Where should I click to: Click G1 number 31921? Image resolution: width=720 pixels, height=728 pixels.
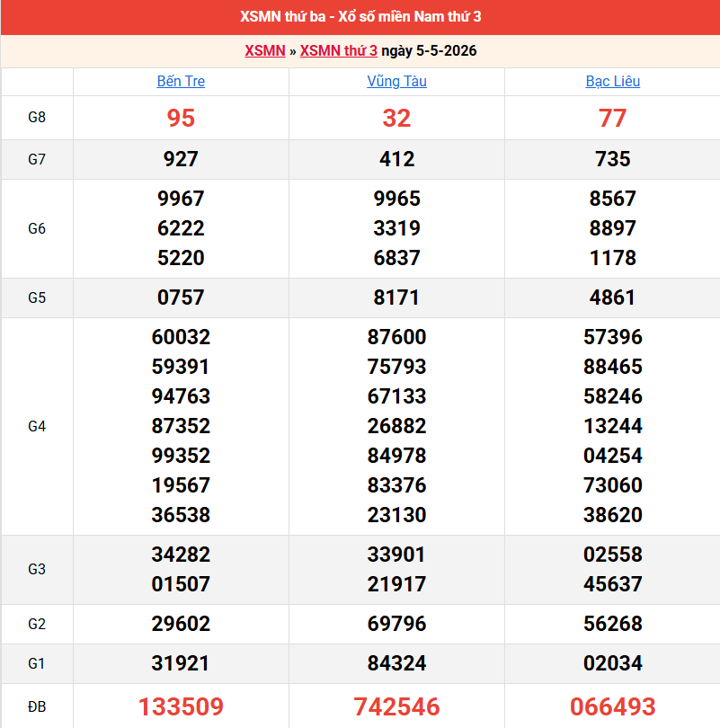(181, 663)
